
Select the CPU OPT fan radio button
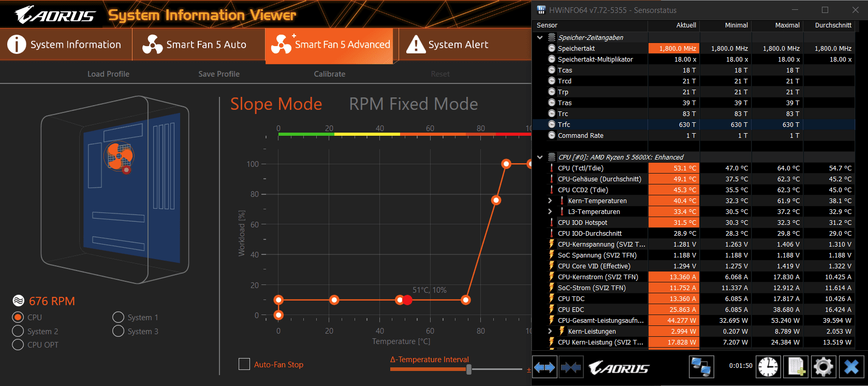tap(18, 345)
